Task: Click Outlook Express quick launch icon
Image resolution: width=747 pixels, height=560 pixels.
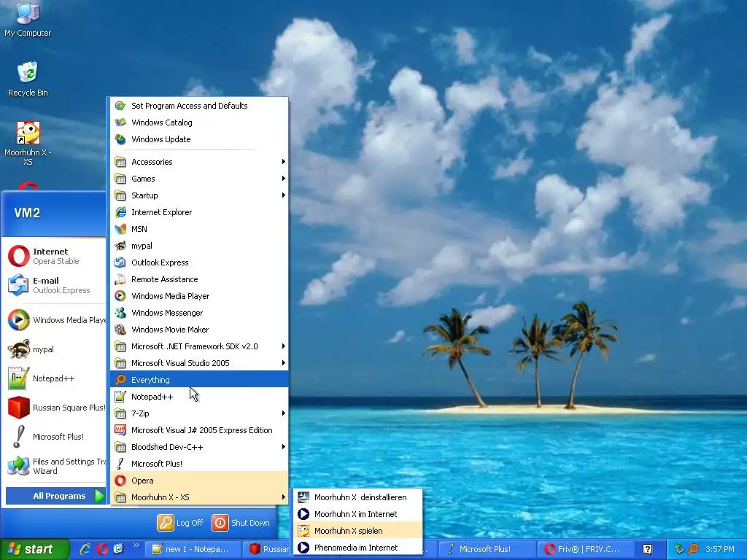Action: (x=118, y=549)
